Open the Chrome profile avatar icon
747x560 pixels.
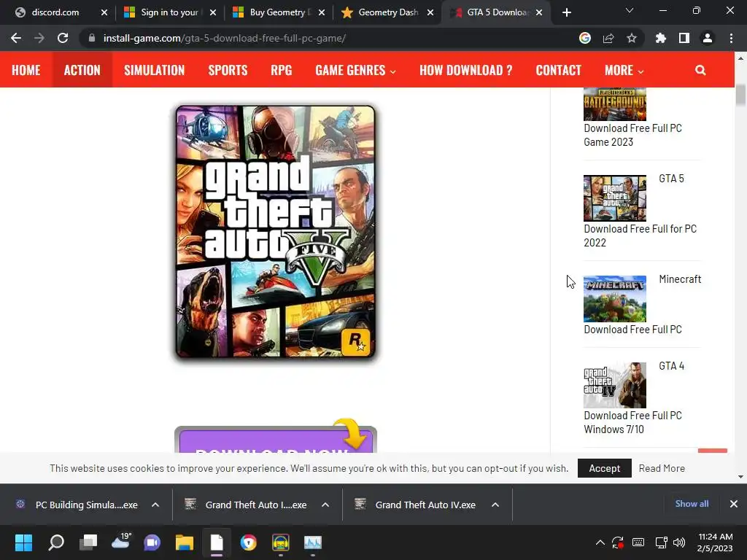coord(708,38)
